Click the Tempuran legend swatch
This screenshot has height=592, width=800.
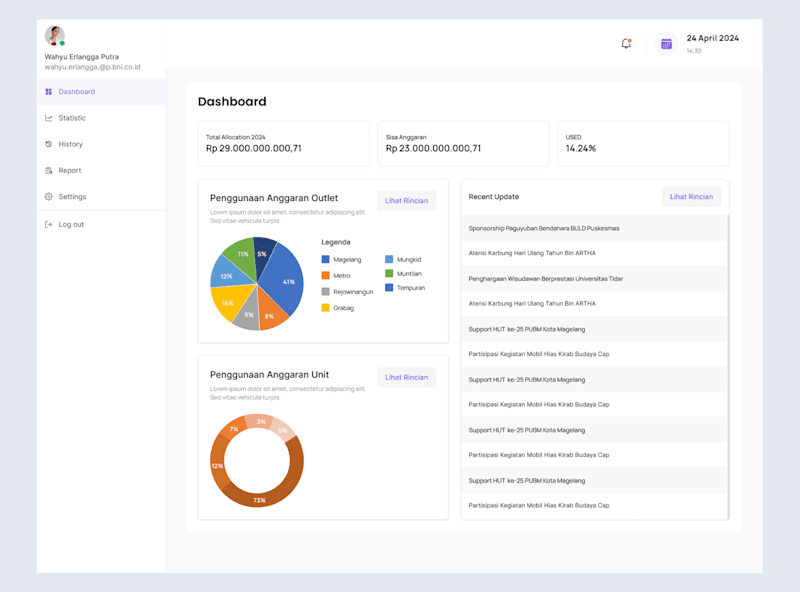pyautogui.click(x=389, y=288)
